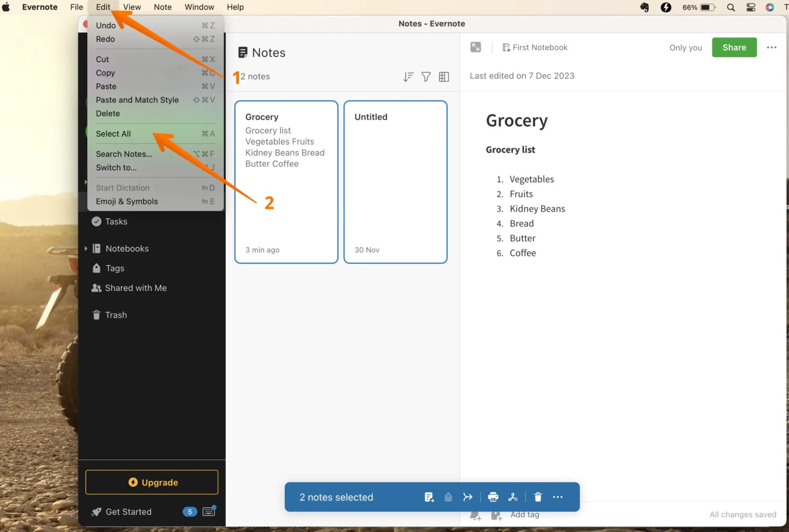Open the 'Only you' sharing permissions dropdown
The height and width of the screenshot is (532, 789).
click(685, 47)
